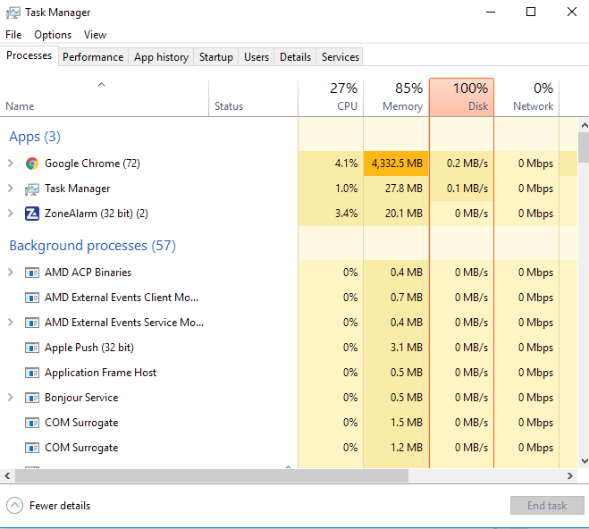
Task: Click Chrome's 4.1% CPU value
Action: pyautogui.click(x=346, y=163)
